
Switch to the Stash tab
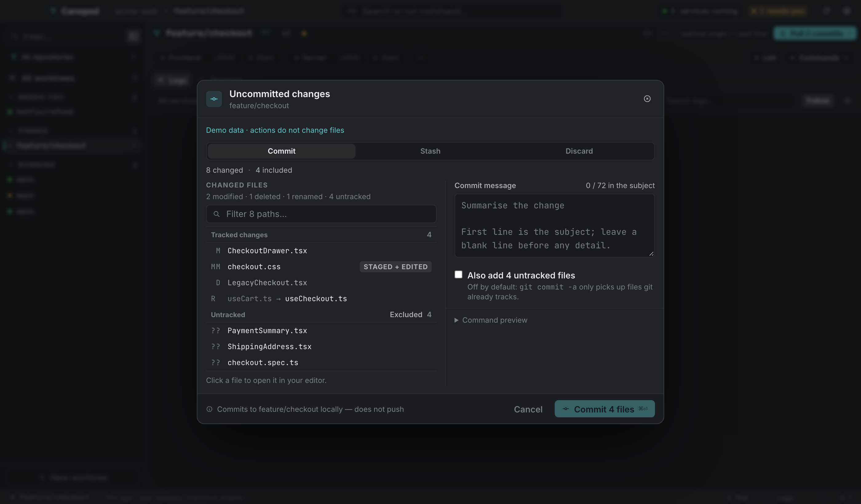[x=430, y=151]
